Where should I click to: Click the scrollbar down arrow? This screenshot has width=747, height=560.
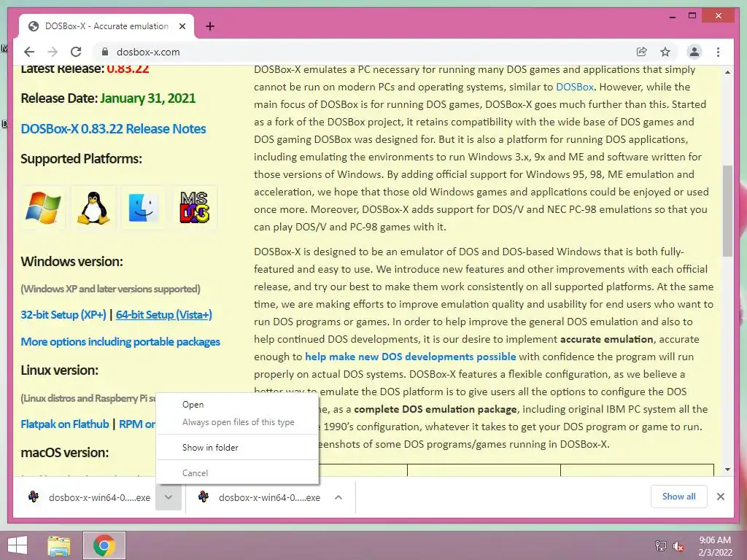click(727, 470)
